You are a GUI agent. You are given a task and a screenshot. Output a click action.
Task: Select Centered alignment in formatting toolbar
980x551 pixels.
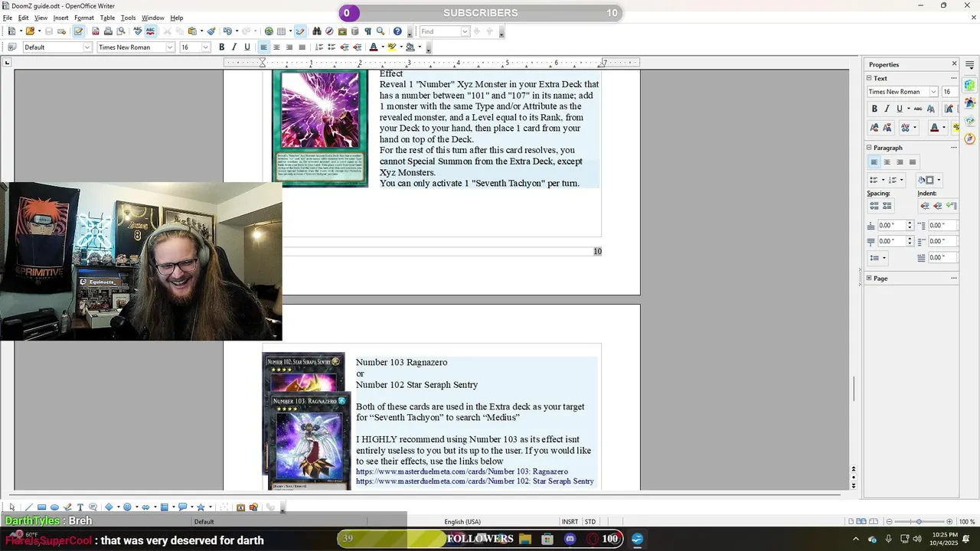point(276,47)
